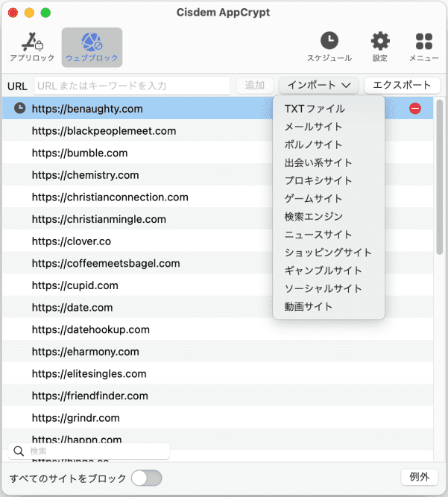Select https://eharmony.com row
The image size is (448, 497).
coord(218,352)
